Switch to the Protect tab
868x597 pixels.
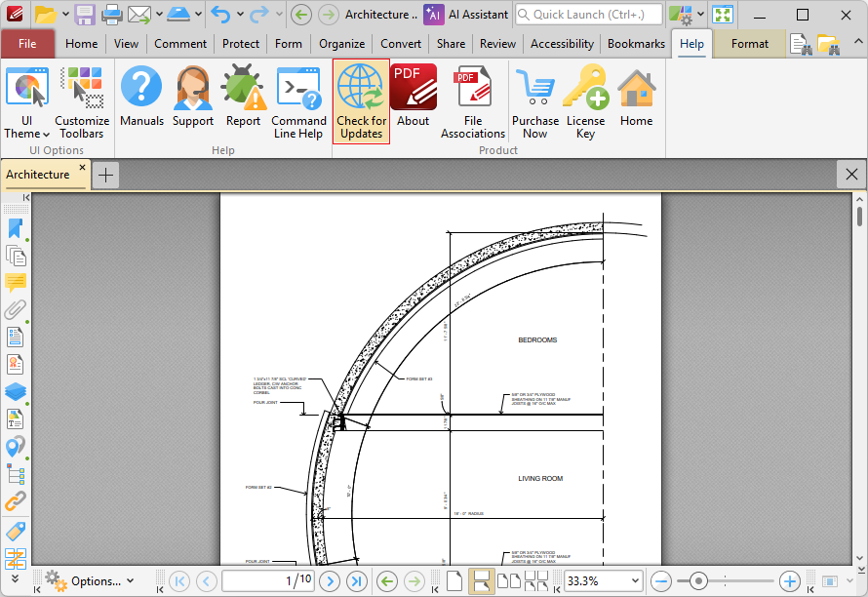pyautogui.click(x=241, y=44)
